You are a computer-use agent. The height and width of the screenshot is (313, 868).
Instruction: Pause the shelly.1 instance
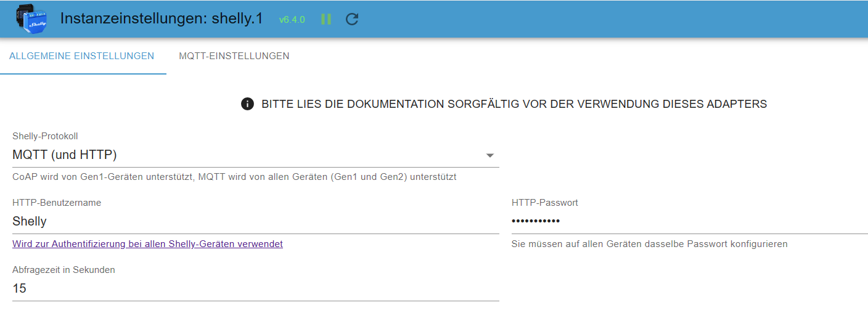(x=326, y=19)
